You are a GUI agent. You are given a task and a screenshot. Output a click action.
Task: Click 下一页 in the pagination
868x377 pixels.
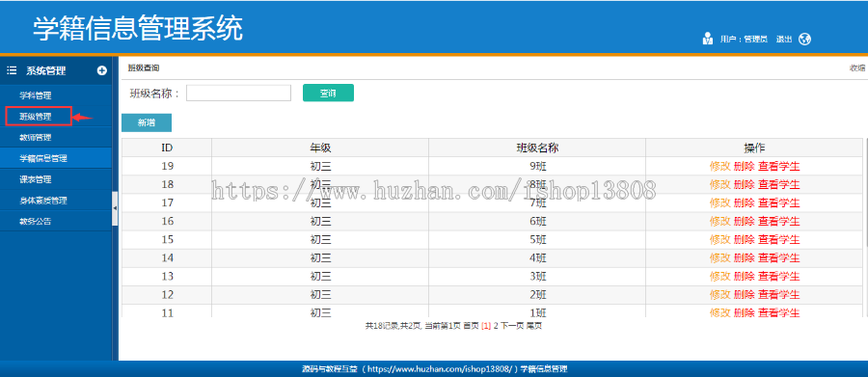point(512,326)
